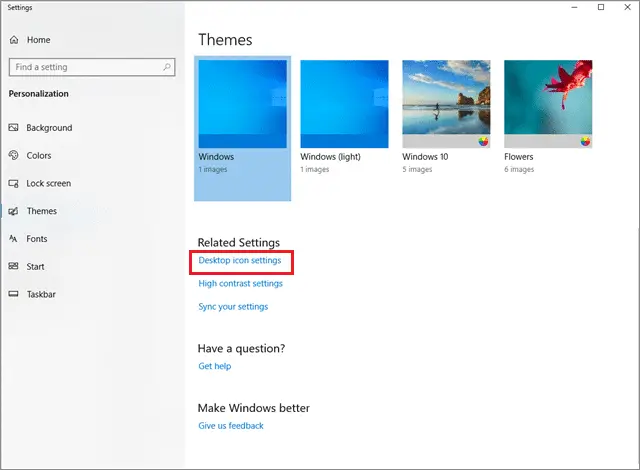This screenshot has height=470, width=640.
Task: Click the Fonts letter icon
Action: coord(13,239)
